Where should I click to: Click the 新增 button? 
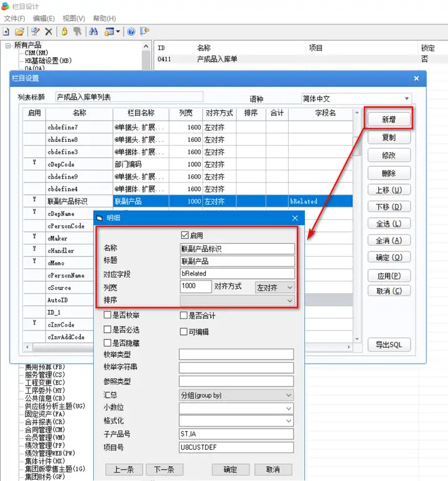click(x=389, y=119)
